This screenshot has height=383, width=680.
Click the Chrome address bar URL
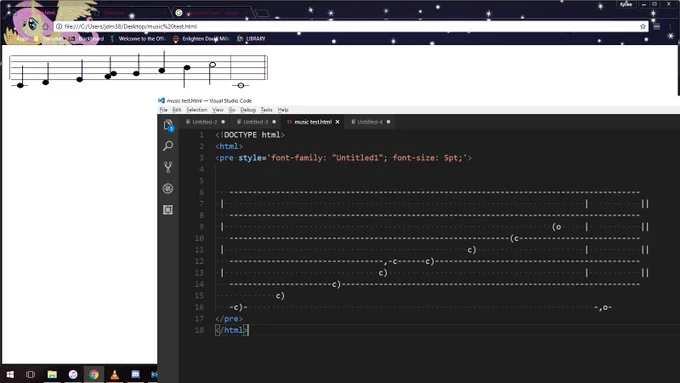coord(131,26)
